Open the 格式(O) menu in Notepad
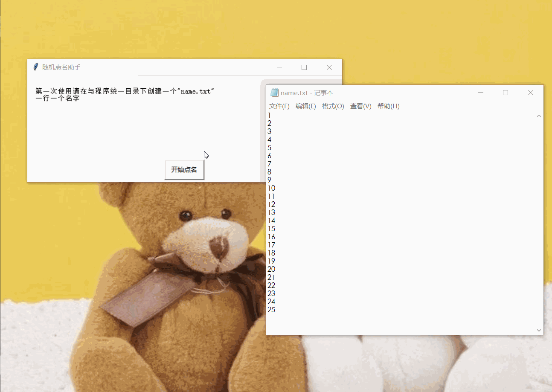 [333, 106]
